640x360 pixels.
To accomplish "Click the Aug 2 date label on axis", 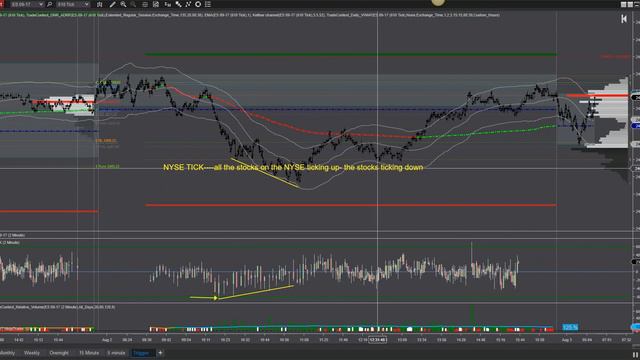I will [107, 340].
